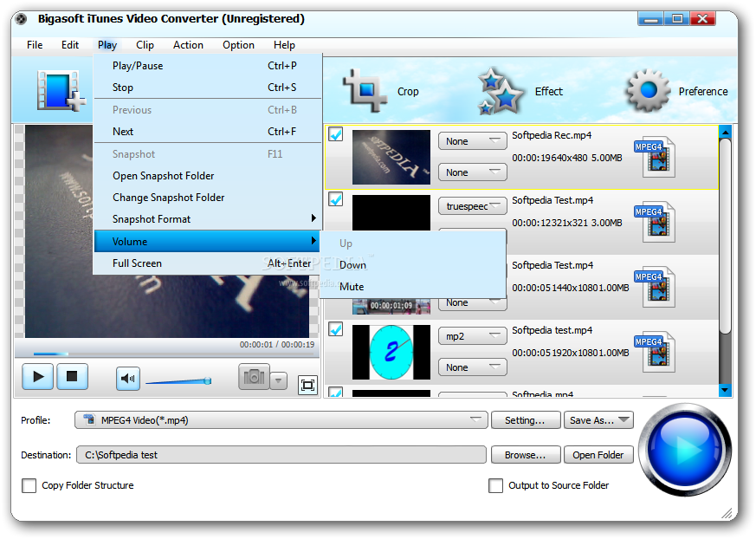Image resolution: width=756 pixels, height=539 pixels.
Task: Expand Snapshot Format submenu
Action: pyautogui.click(x=207, y=219)
